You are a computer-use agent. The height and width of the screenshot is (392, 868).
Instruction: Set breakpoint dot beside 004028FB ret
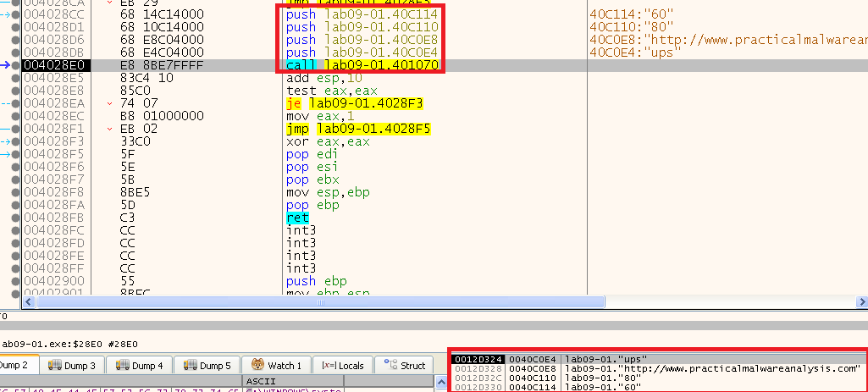click(x=14, y=218)
